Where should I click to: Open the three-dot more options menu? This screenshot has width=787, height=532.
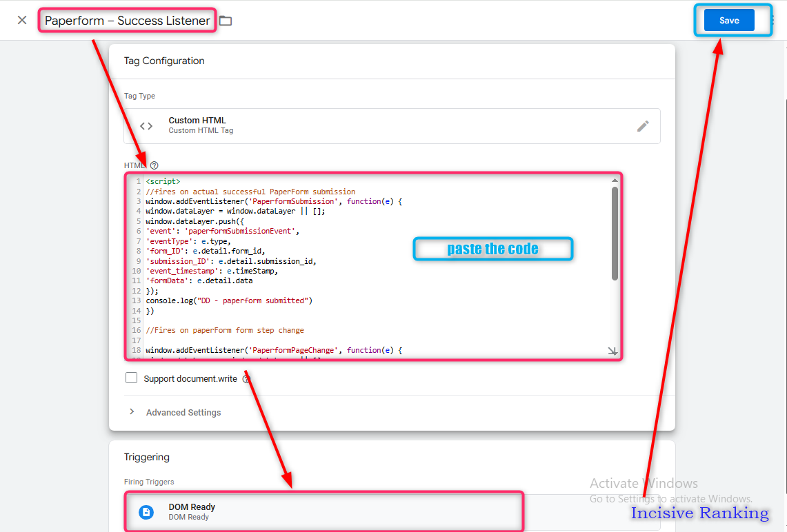[773, 20]
